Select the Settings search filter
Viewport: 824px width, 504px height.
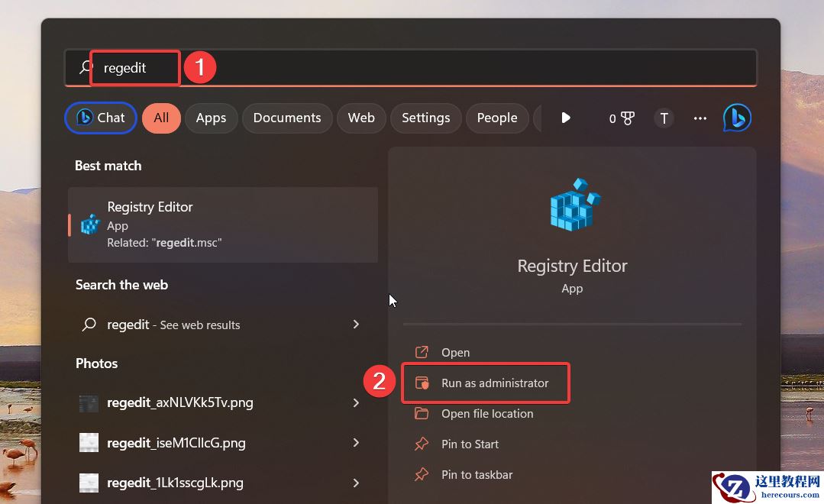(425, 118)
